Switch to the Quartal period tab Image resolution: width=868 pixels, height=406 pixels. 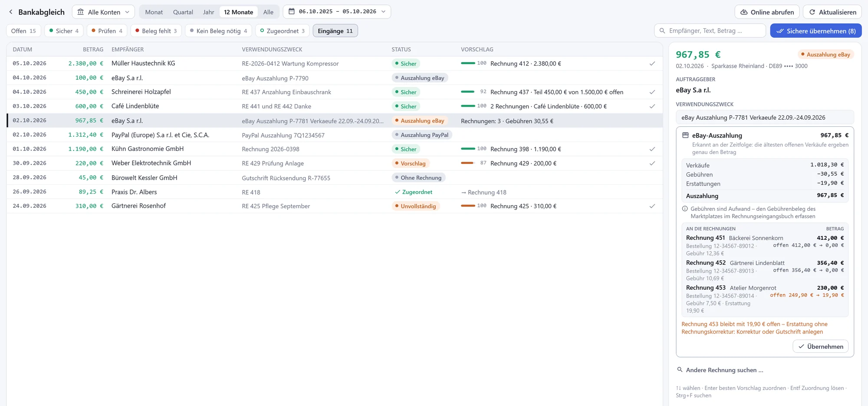tap(183, 12)
